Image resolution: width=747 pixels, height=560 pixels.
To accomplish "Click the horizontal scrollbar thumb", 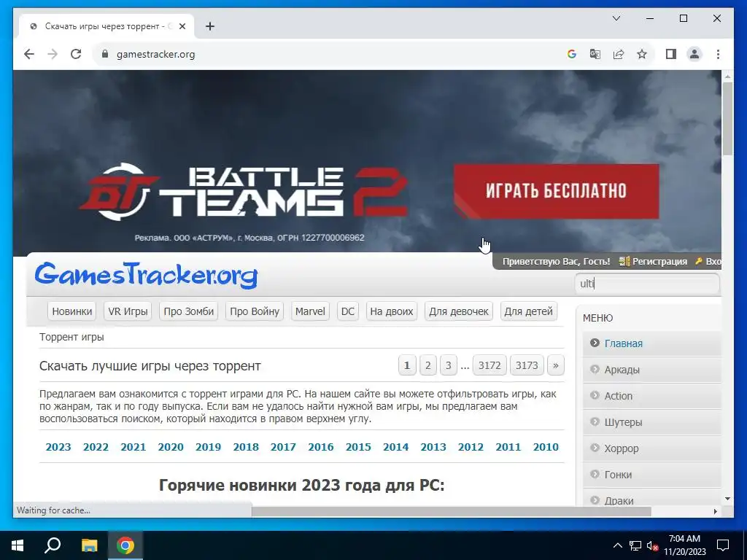I will pyautogui.click(x=451, y=511).
